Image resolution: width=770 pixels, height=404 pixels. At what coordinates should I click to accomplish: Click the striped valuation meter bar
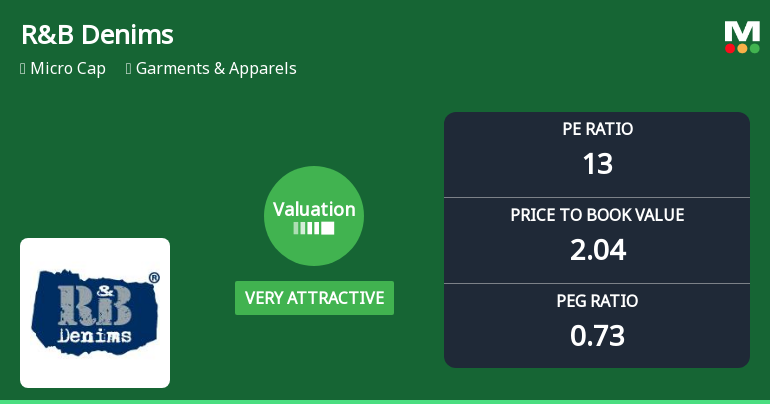pos(314,229)
